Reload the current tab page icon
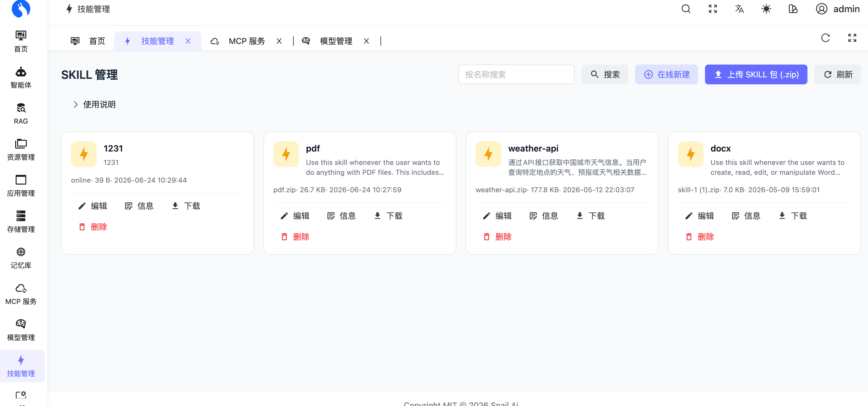Screen dimensions: 868x406 [x=825, y=38]
